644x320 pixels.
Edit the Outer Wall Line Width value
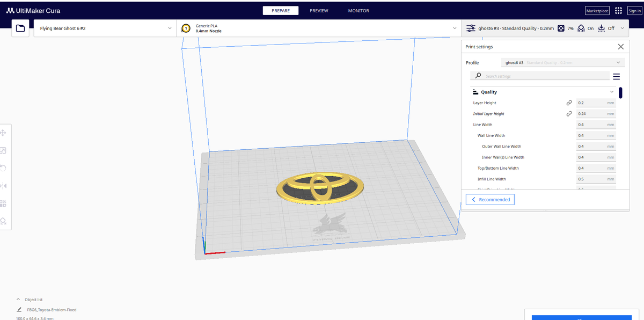coord(596,146)
